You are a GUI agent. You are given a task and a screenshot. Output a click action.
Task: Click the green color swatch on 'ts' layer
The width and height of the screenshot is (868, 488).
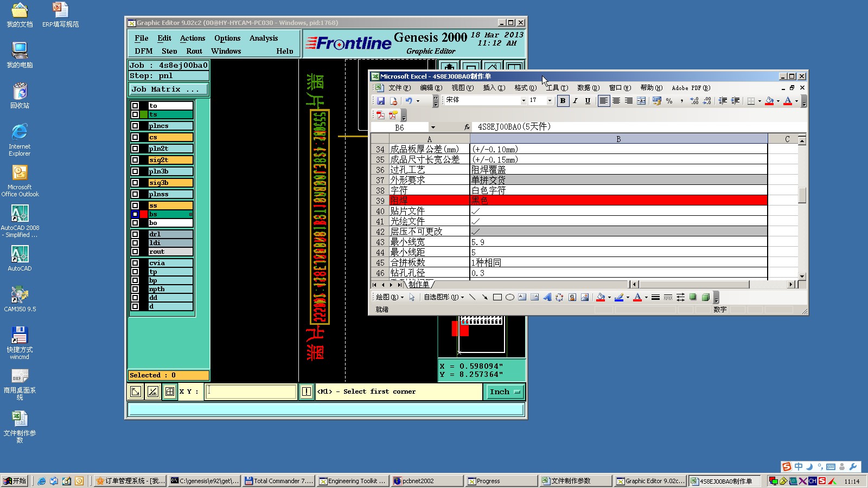144,114
